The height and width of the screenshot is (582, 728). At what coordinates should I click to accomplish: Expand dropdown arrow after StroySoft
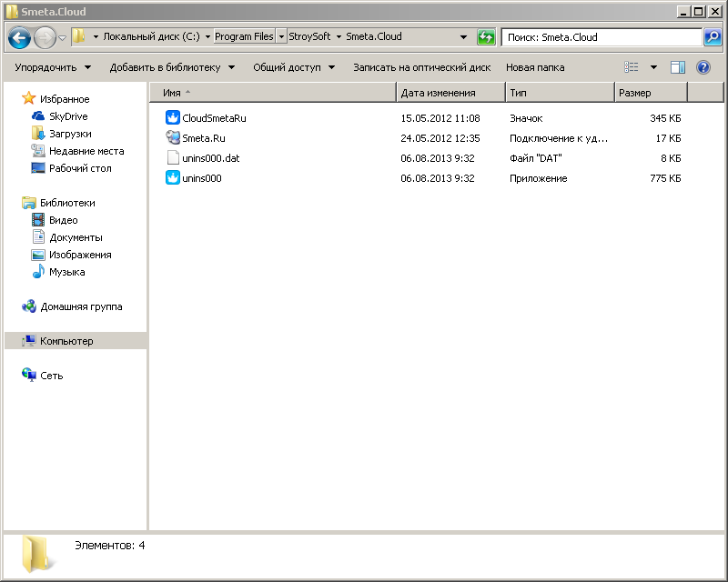pyautogui.click(x=339, y=36)
